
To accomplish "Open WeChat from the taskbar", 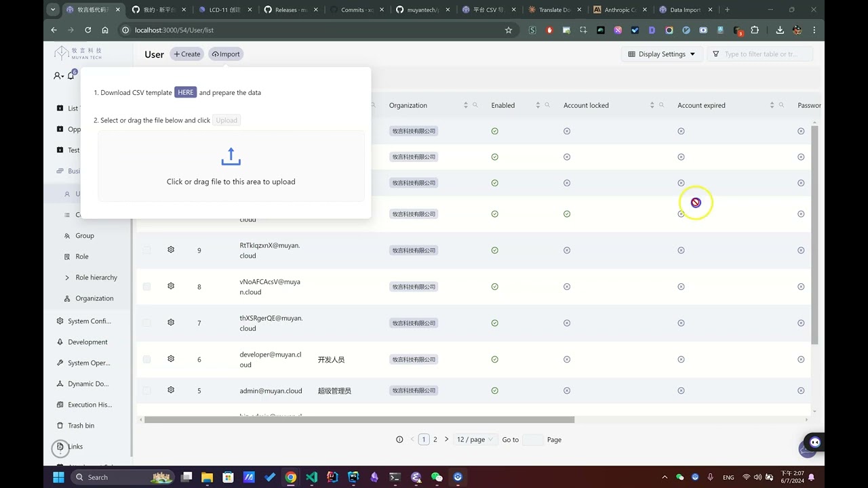I will click(x=437, y=477).
